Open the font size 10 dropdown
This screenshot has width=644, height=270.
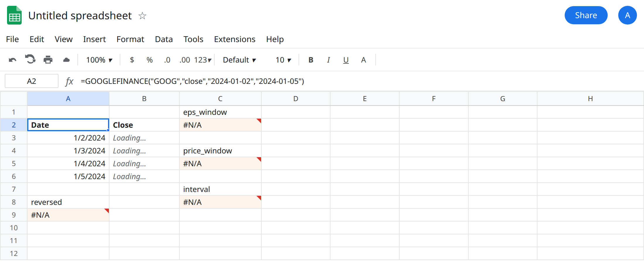point(283,60)
